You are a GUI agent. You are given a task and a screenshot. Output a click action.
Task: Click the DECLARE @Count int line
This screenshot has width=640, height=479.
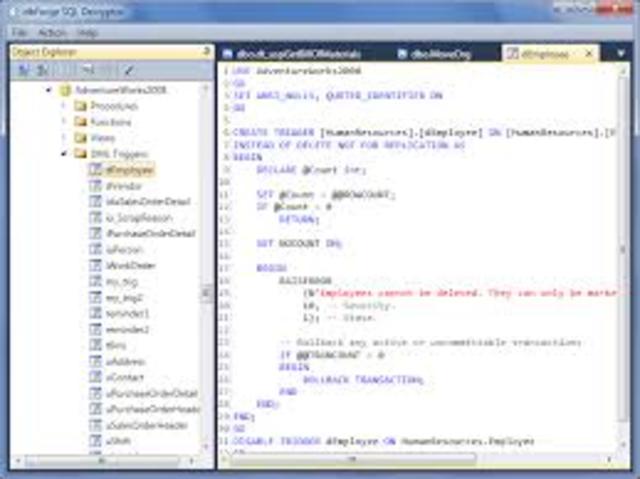311,170
